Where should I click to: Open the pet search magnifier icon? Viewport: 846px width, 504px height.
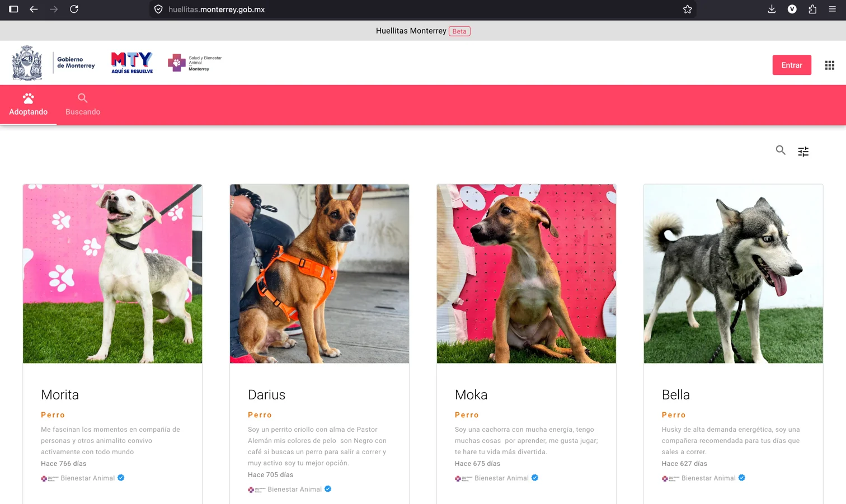[x=781, y=150]
